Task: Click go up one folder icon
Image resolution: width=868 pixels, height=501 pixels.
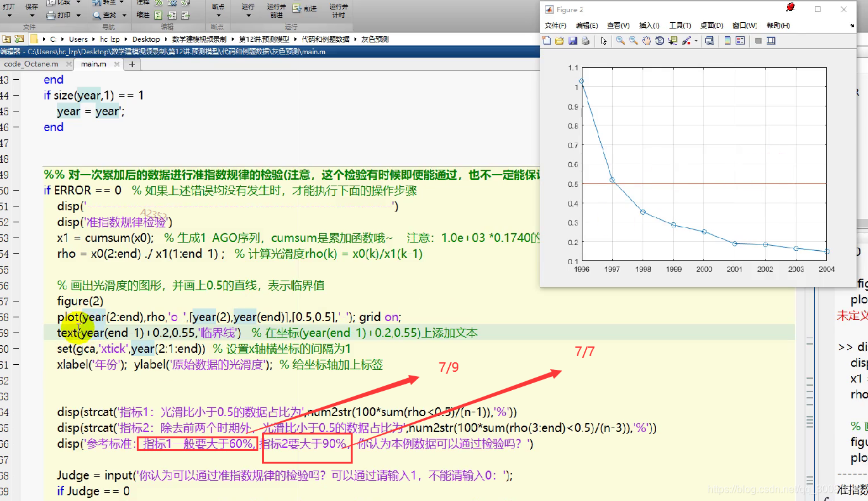Action: point(6,39)
